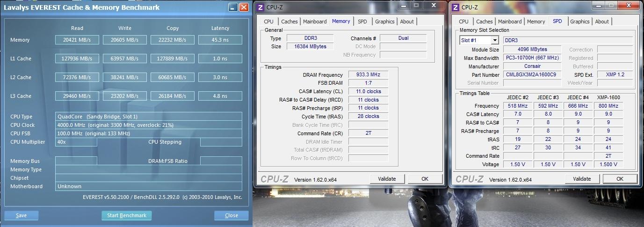Open About tab in left CPU-Z window
Viewport: 644px width, 227px height.
(x=407, y=22)
